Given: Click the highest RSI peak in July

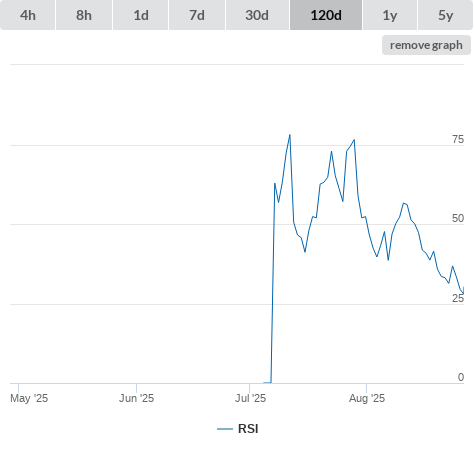Looking at the screenshot, I should coord(290,135).
